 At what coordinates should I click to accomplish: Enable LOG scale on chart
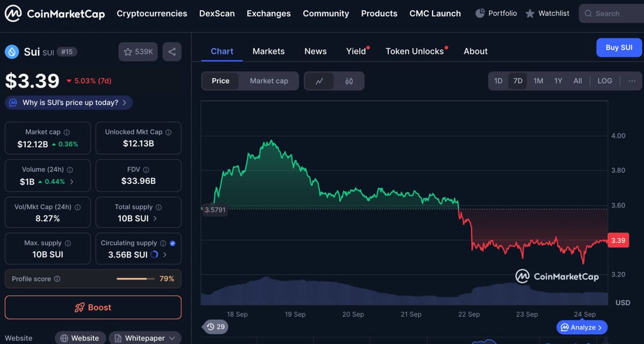pos(605,81)
